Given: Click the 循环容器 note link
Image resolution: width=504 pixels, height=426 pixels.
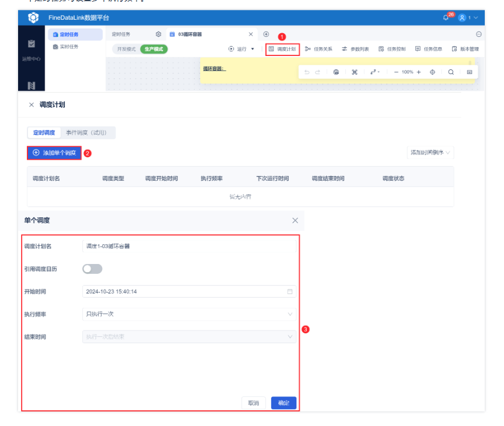Looking at the screenshot, I should (x=215, y=69).
